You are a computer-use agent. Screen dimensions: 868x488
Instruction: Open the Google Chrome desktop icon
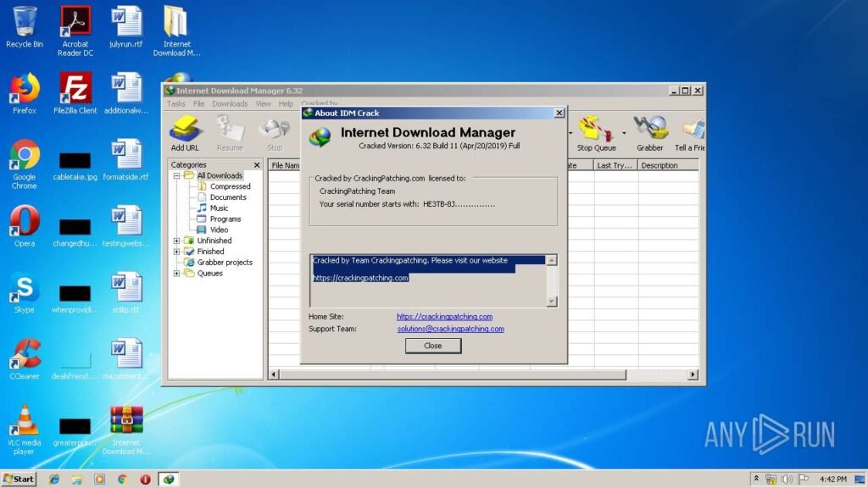[25, 164]
